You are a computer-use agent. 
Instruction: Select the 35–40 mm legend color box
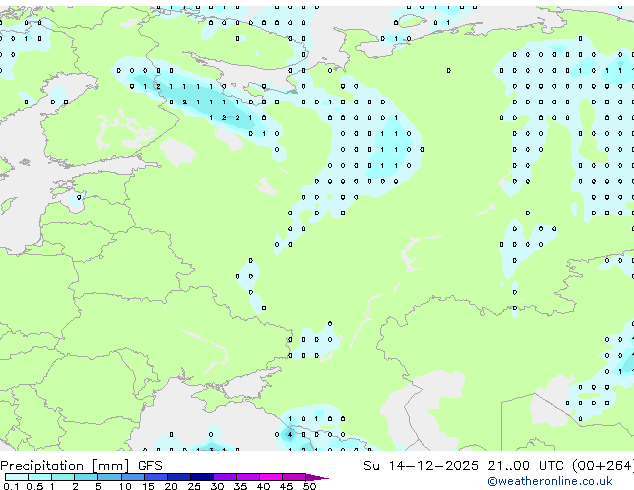pos(247,477)
